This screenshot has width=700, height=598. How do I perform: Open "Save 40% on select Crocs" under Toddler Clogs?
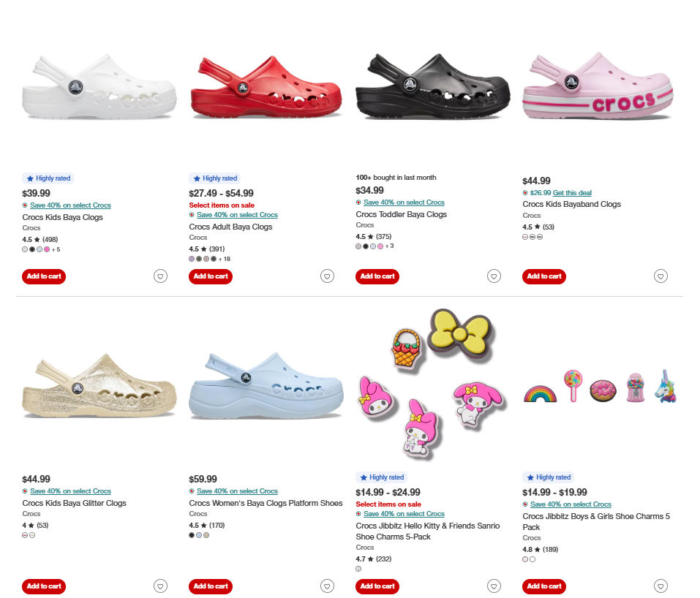(x=404, y=203)
